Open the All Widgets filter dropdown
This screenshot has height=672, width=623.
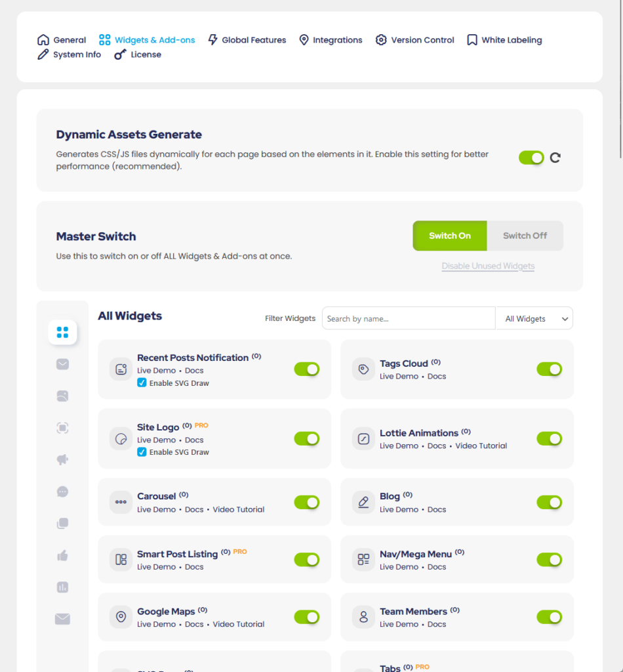pyautogui.click(x=534, y=318)
